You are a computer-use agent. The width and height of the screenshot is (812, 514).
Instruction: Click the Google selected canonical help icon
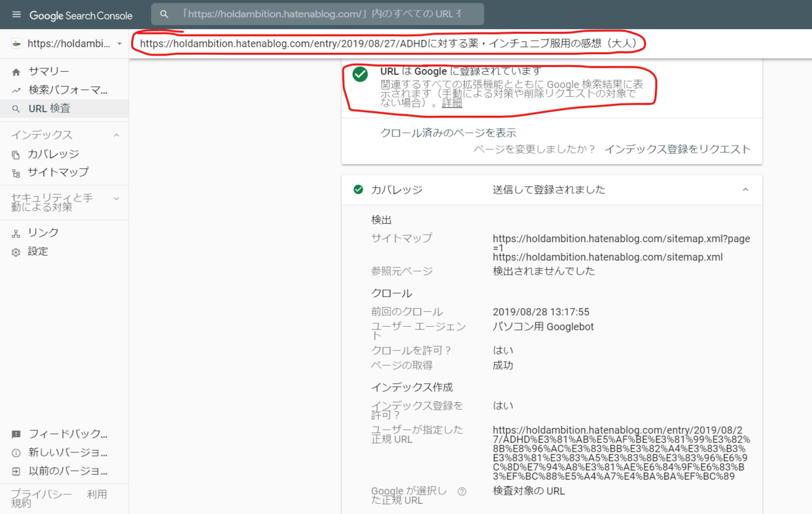click(462, 492)
